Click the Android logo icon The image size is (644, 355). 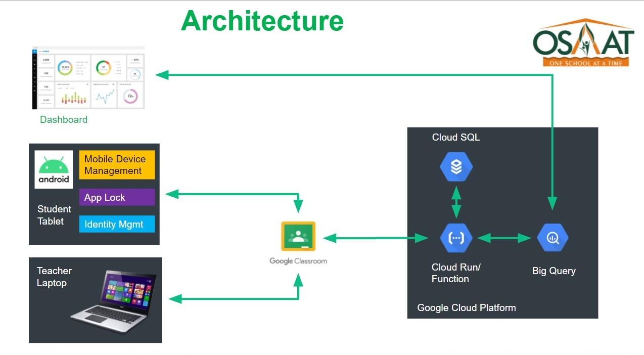point(54,169)
